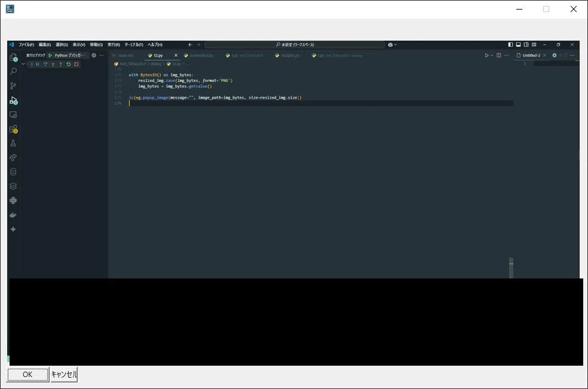Close the Untitled-2 editor tab
The height and width of the screenshot is (389, 588).
click(x=544, y=55)
